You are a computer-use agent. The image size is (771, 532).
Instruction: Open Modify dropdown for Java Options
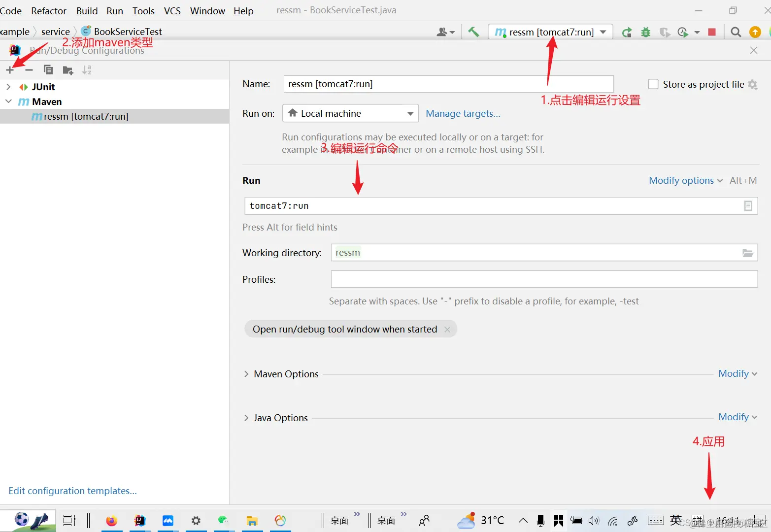(737, 417)
